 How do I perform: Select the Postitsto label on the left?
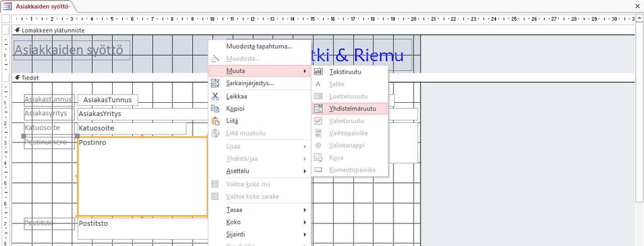point(49,224)
